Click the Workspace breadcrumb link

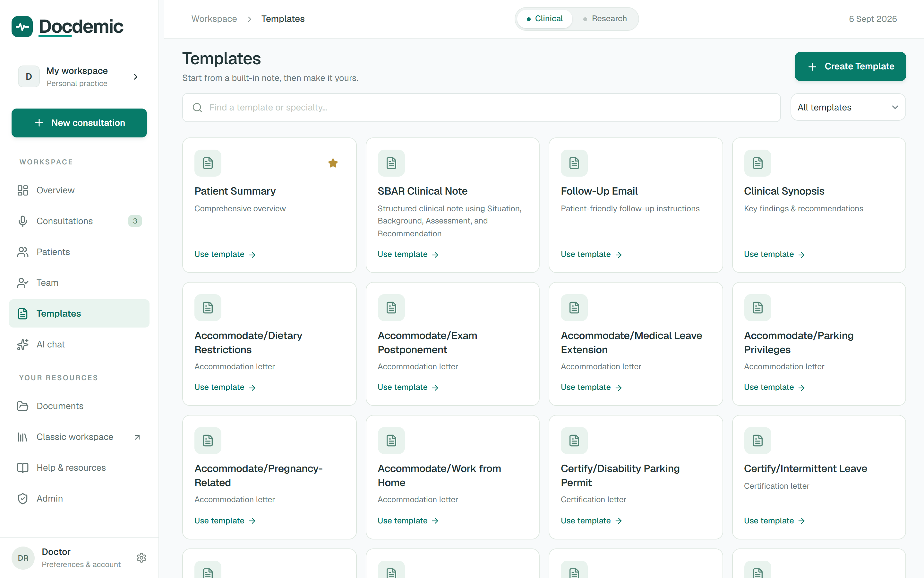click(214, 19)
